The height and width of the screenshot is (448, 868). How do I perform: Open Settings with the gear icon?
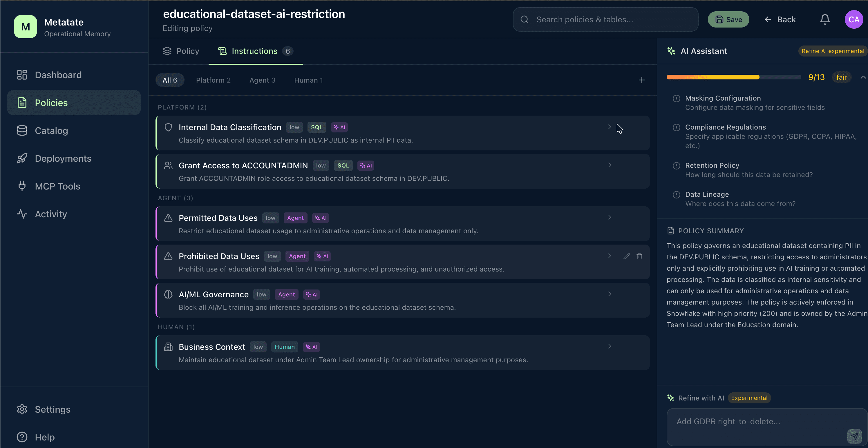coord(22,409)
